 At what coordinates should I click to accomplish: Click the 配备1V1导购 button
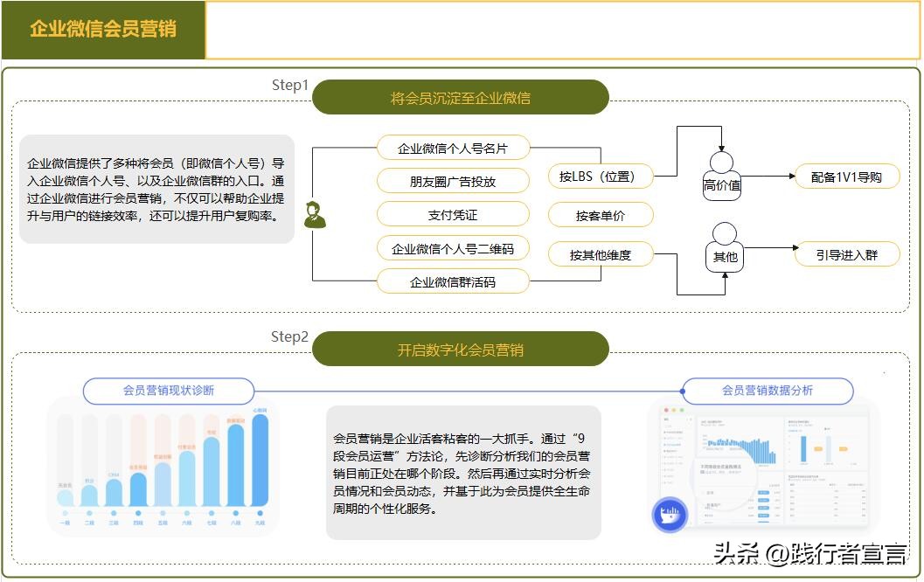tap(847, 176)
